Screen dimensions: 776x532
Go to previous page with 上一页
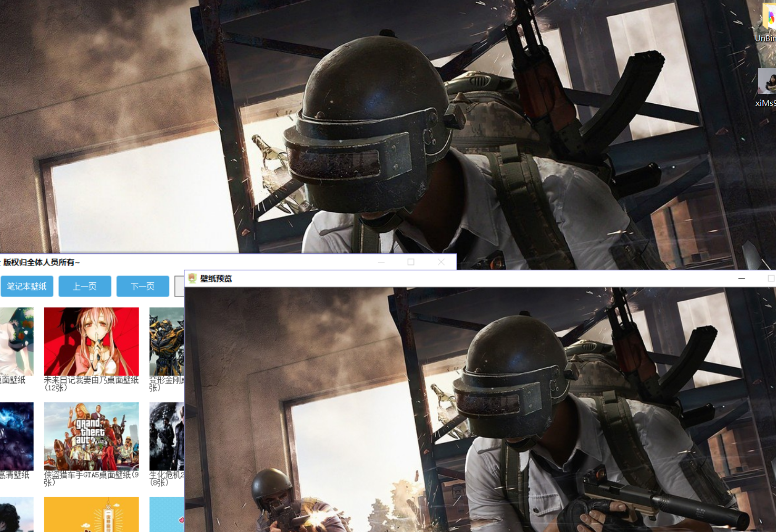[85, 286]
